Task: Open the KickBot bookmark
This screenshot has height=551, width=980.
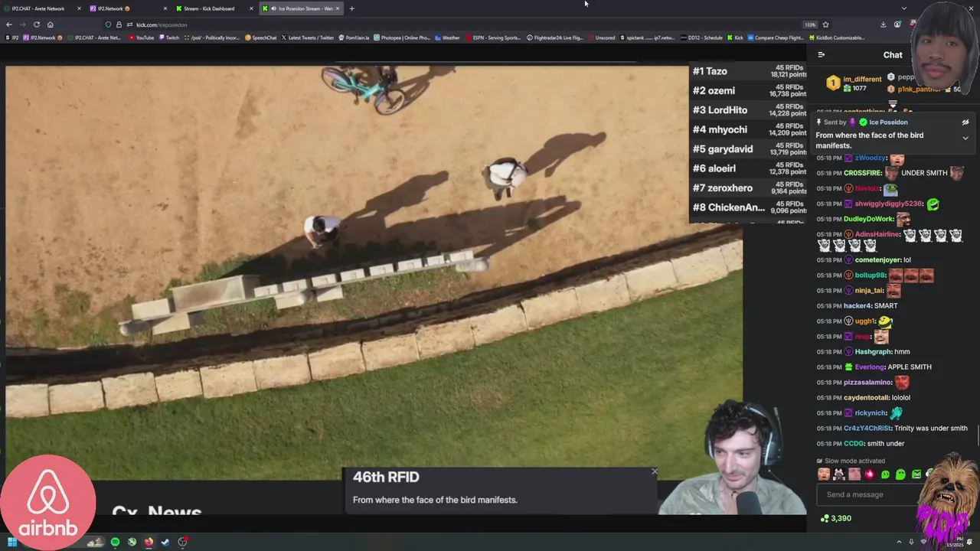Action: [x=836, y=37]
